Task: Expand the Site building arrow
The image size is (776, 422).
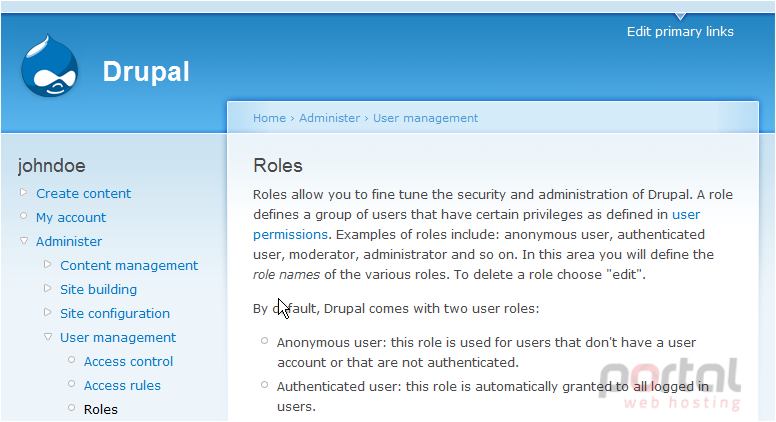Action: [48, 288]
